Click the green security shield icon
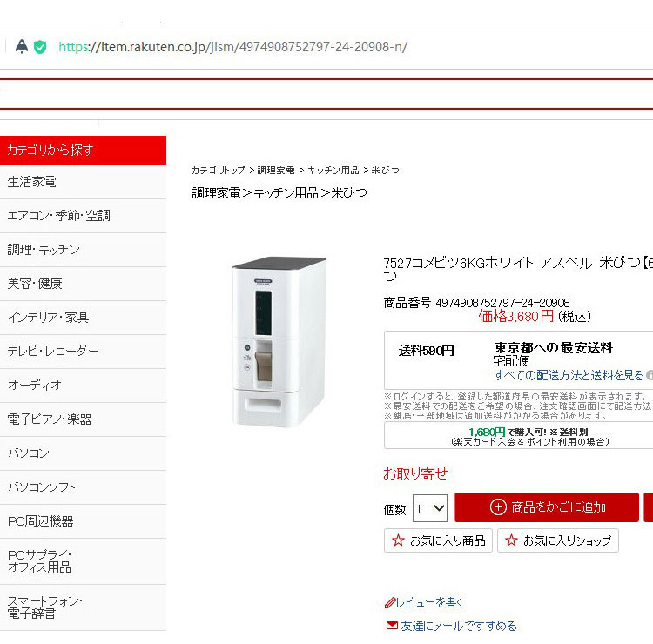This screenshot has height=644, width=653. click(40, 47)
